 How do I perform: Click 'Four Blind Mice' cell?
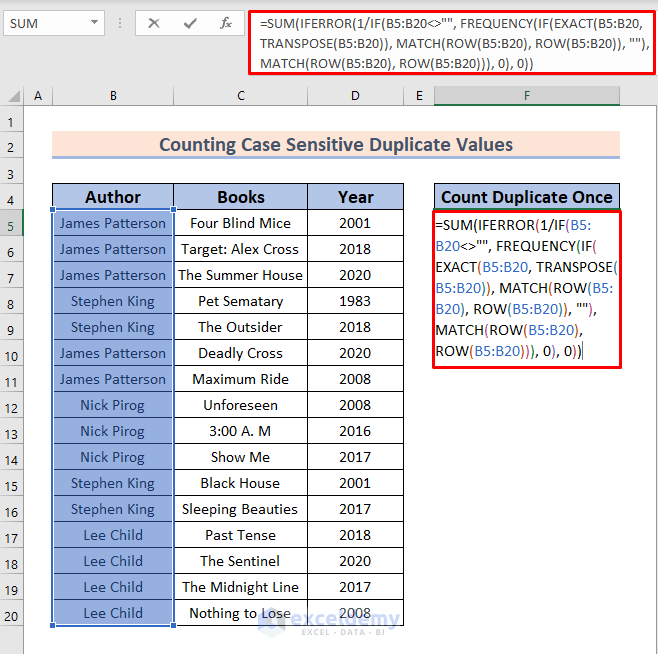240,223
